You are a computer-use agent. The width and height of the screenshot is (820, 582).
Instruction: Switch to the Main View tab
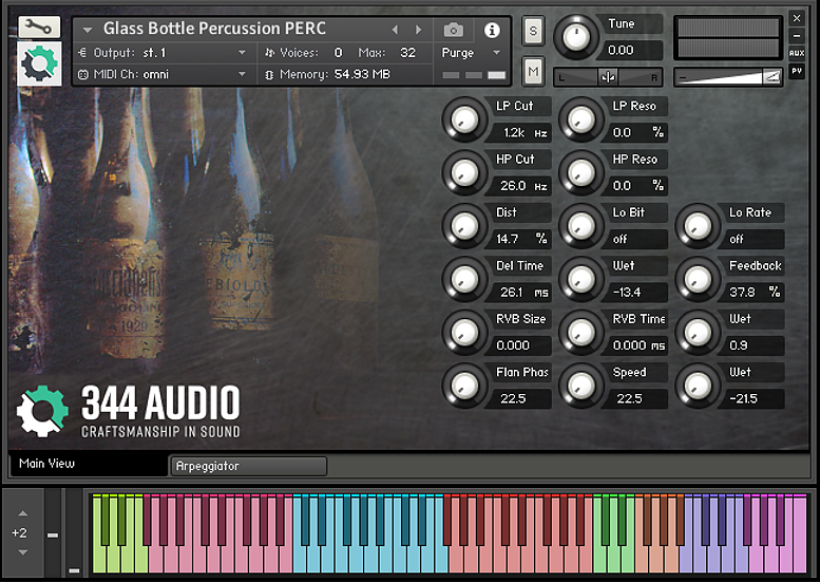[88, 464]
